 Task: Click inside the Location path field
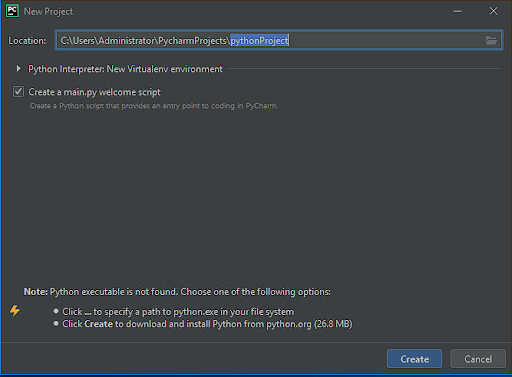tap(279, 40)
